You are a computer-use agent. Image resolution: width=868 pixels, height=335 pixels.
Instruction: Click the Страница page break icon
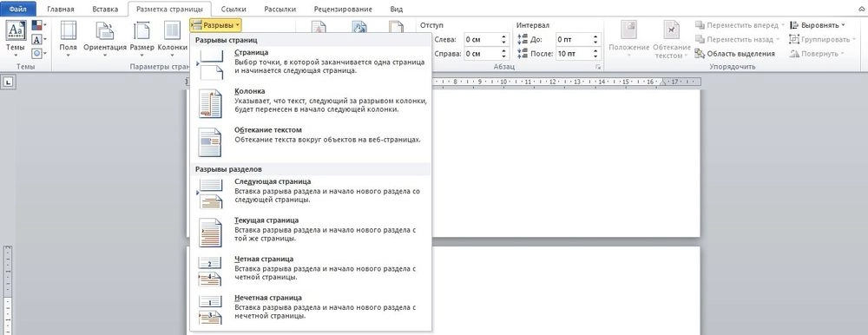pyautogui.click(x=211, y=64)
